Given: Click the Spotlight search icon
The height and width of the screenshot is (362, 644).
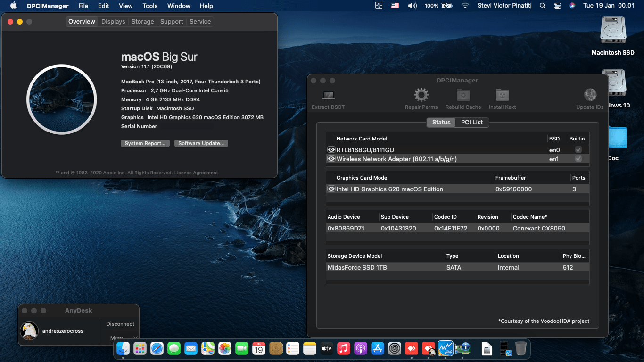Looking at the screenshot, I should (x=543, y=6).
